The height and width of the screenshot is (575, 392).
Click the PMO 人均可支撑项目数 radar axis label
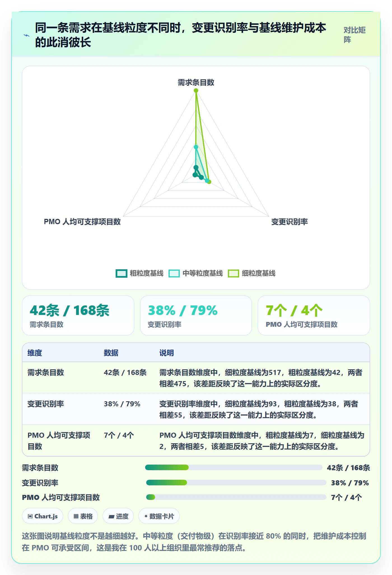click(x=82, y=222)
